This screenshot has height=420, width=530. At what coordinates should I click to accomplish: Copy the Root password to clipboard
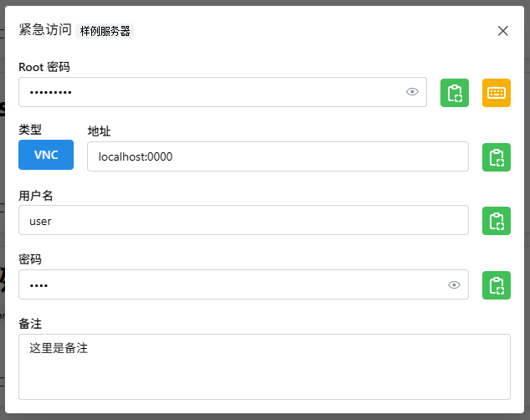coord(455,92)
